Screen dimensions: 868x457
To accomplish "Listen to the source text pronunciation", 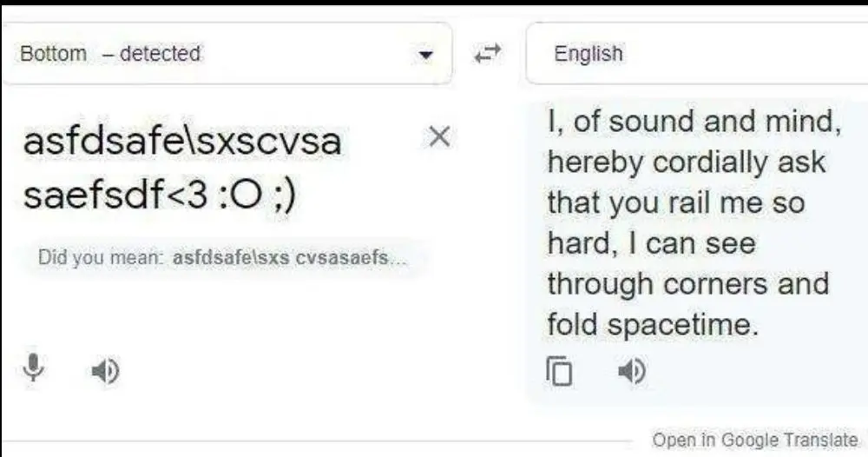I will coord(105,371).
